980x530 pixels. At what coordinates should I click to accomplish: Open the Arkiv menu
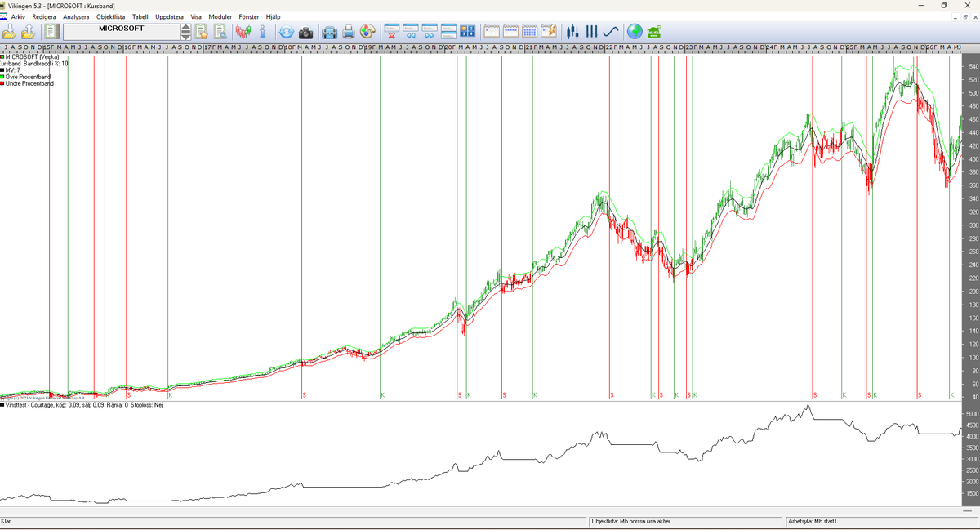point(18,16)
